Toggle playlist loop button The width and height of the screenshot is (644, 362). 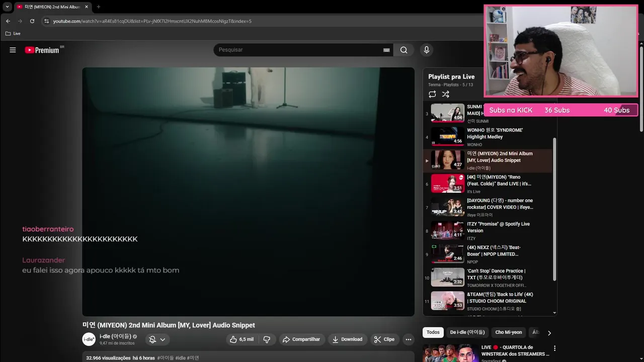tap(432, 94)
